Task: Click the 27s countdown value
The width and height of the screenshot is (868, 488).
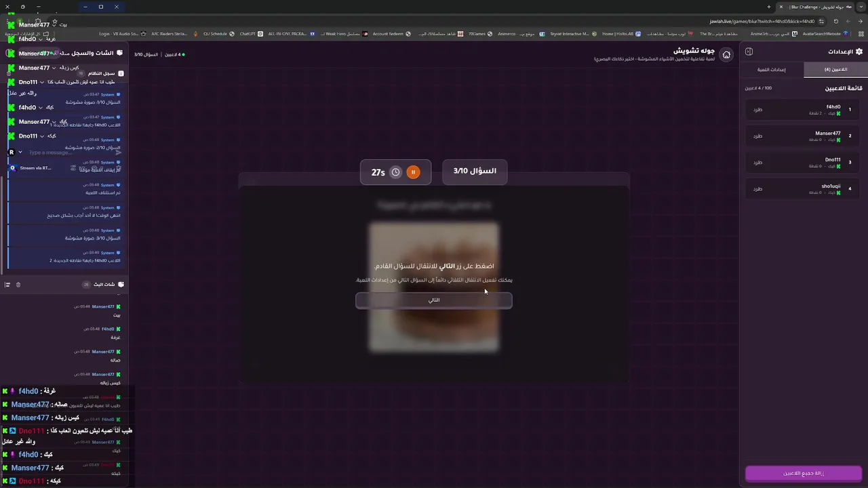Action: coord(378,172)
